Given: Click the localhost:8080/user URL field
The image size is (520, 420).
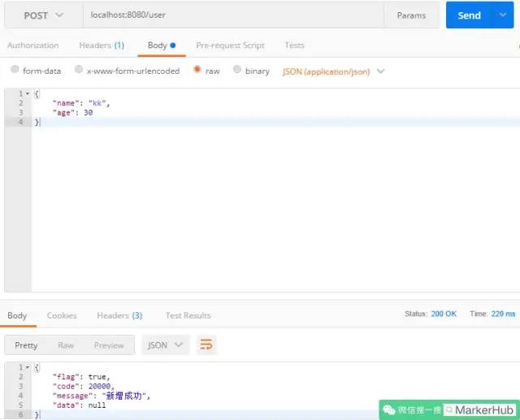Looking at the screenshot, I should (x=233, y=15).
